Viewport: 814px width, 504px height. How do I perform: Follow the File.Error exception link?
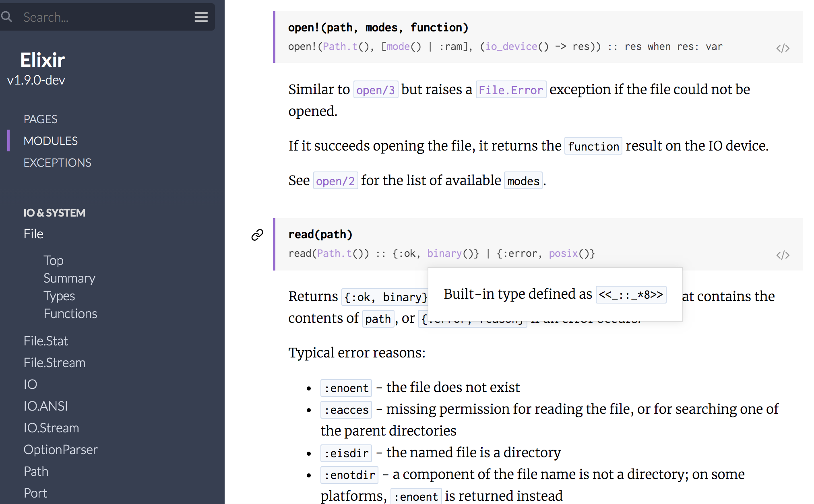[510, 90]
